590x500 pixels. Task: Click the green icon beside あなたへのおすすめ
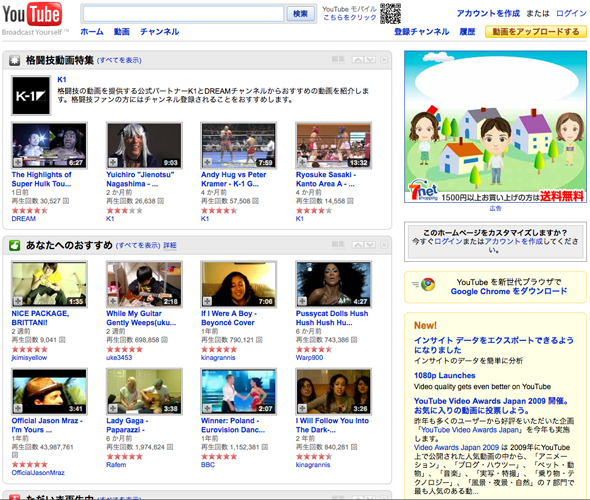pyautogui.click(x=15, y=246)
